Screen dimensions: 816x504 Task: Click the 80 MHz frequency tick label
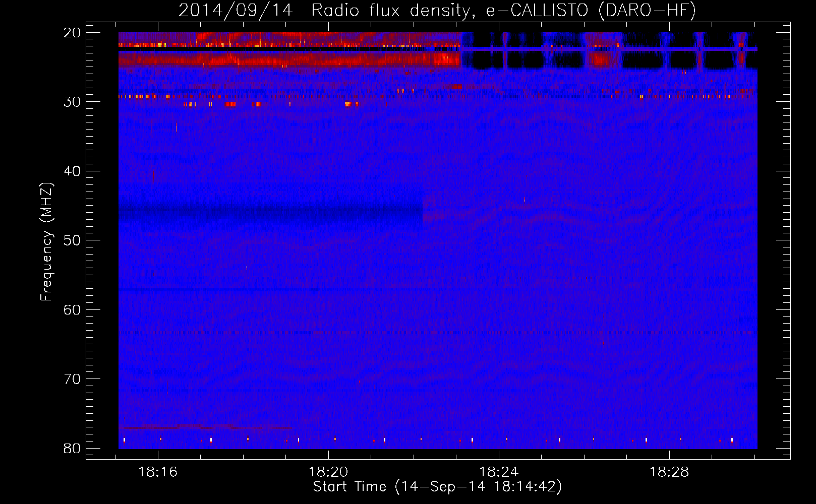[73, 449]
